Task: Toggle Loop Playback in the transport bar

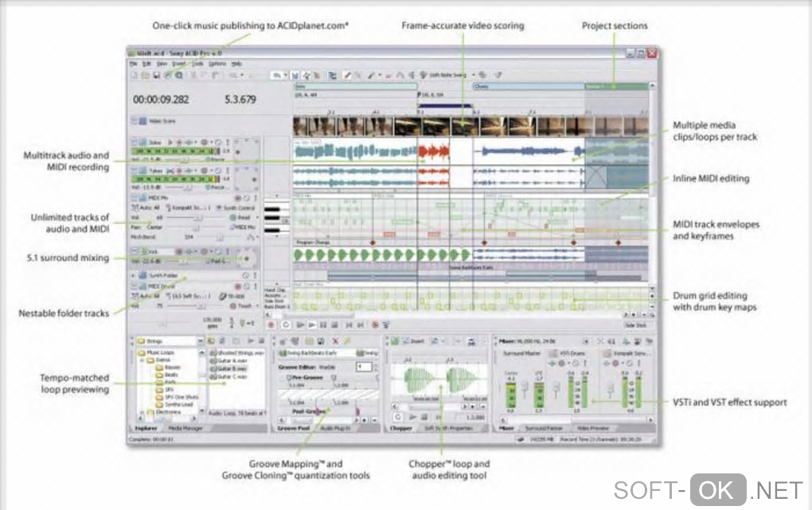Action: pyautogui.click(x=286, y=325)
